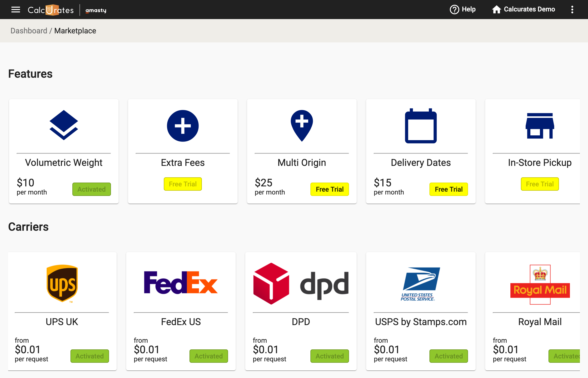
Task: Click the Carriers section heading
Action: point(28,227)
